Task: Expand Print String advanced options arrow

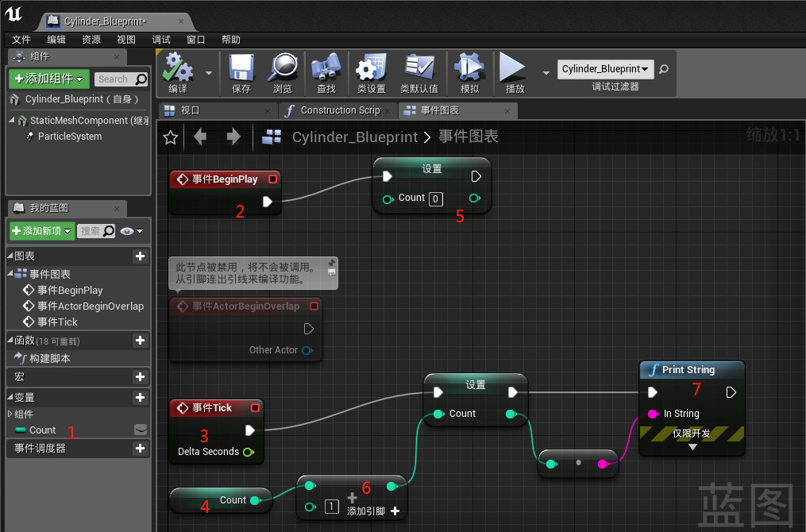Action: tap(692, 447)
